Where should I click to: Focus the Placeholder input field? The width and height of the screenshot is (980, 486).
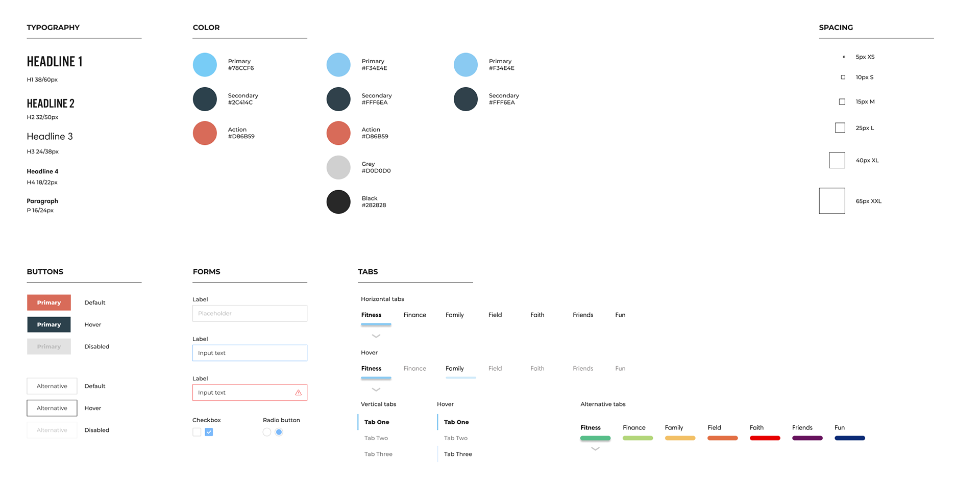(x=250, y=313)
